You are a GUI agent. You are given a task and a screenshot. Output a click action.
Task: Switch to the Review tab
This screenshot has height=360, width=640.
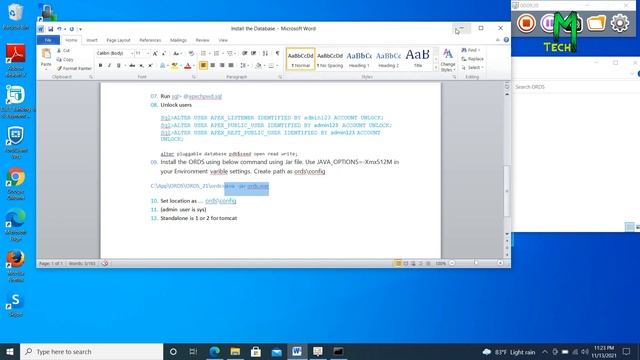pyautogui.click(x=202, y=40)
